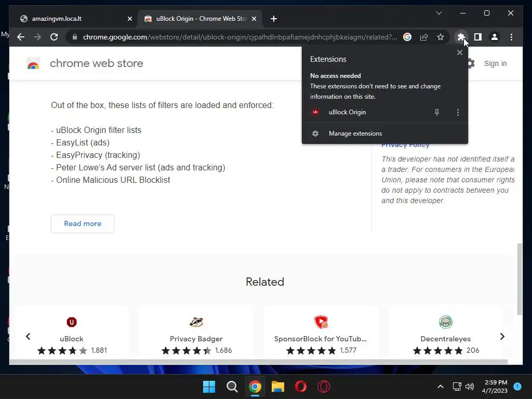Reload the current page
The image size is (532, 399).
click(54, 37)
